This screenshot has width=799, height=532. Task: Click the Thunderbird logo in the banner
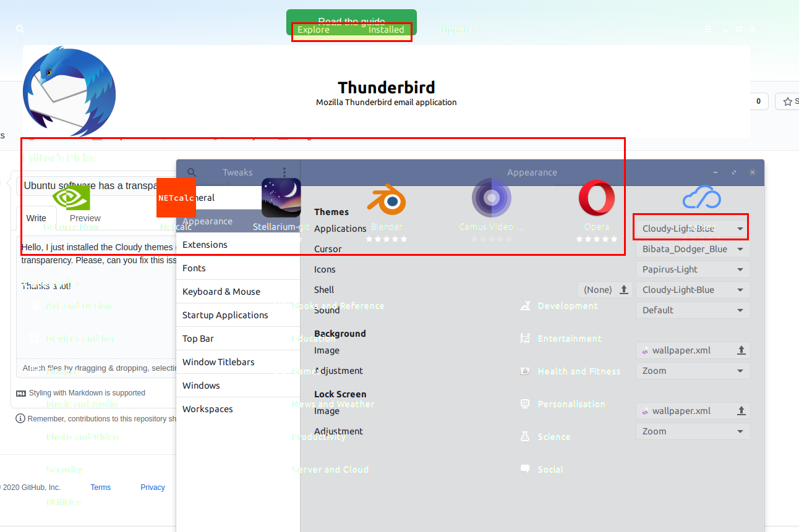point(69,91)
